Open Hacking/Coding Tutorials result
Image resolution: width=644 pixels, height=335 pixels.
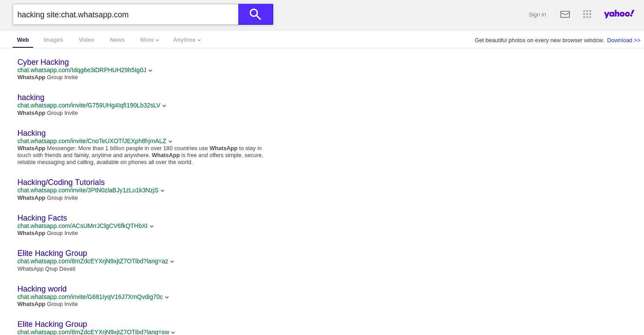click(x=61, y=182)
